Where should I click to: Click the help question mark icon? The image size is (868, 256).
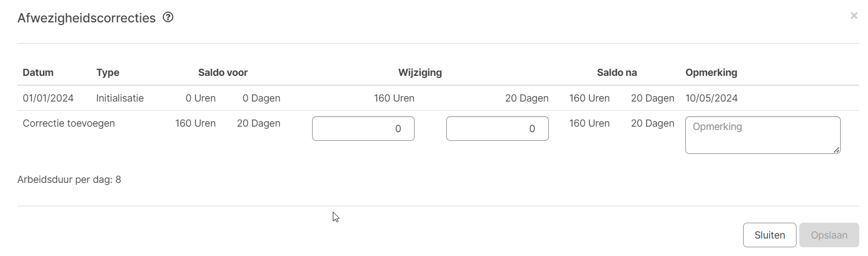tap(168, 17)
